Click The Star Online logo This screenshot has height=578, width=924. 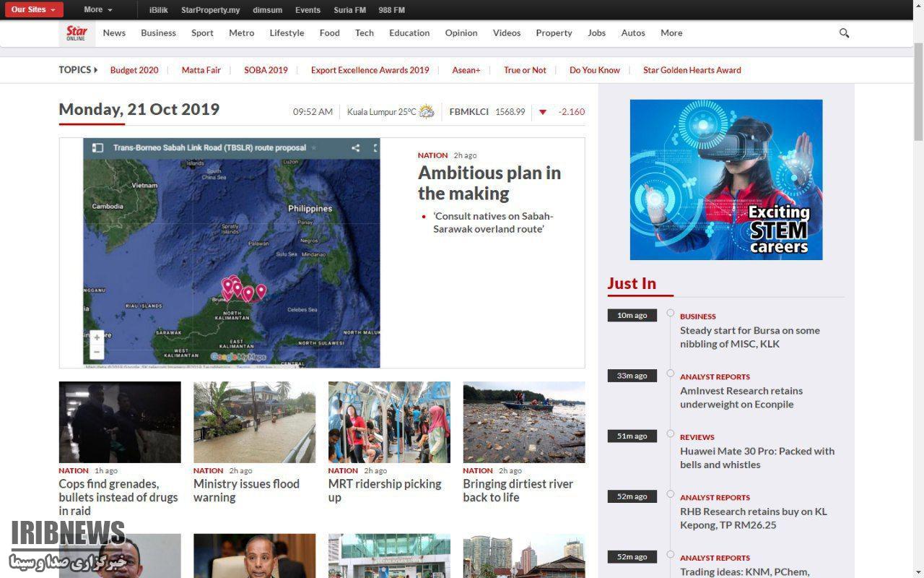click(77, 33)
